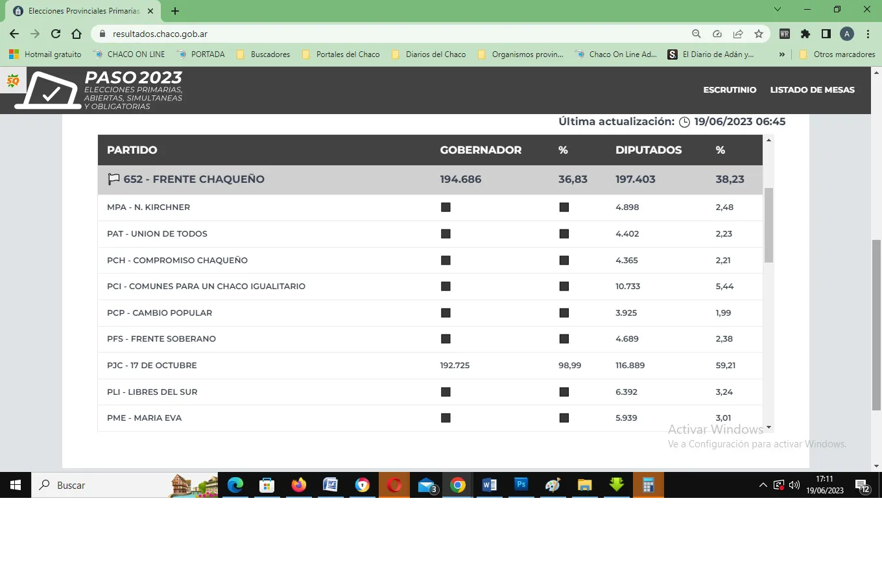Click the clock icon near Última actualización
This screenshot has height=588, width=882.
685,121
